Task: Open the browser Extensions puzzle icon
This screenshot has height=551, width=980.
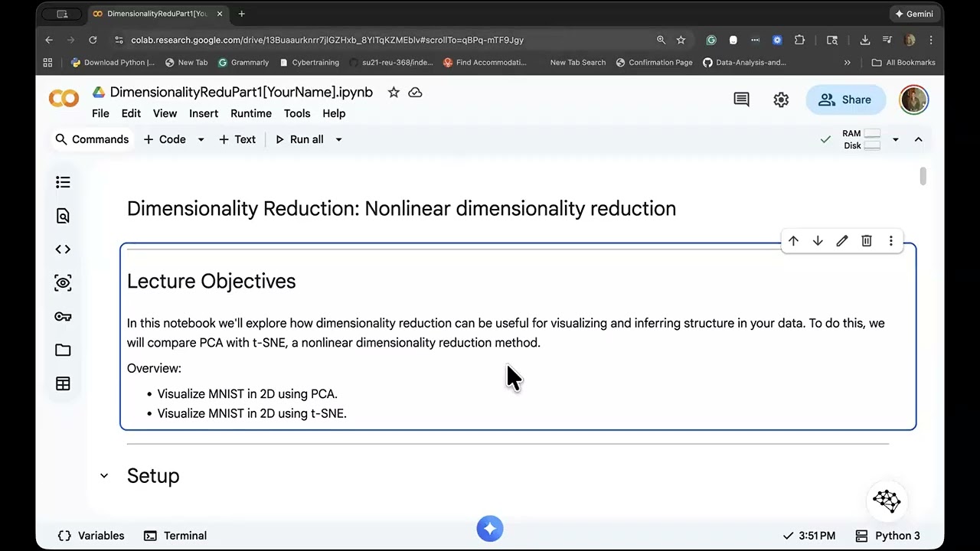Action: pyautogui.click(x=799, y=40)
